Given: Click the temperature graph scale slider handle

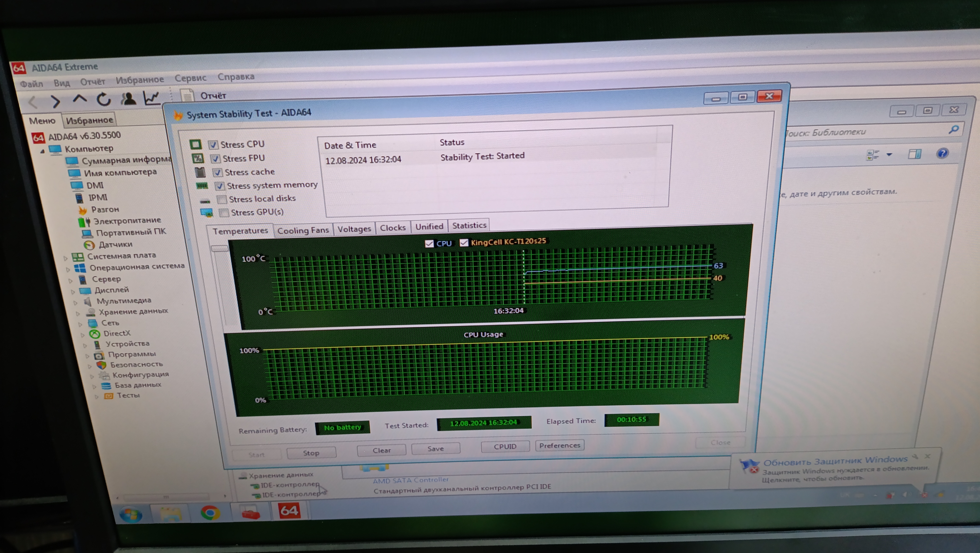Looking at the screenshot, I should click(220, 249).
